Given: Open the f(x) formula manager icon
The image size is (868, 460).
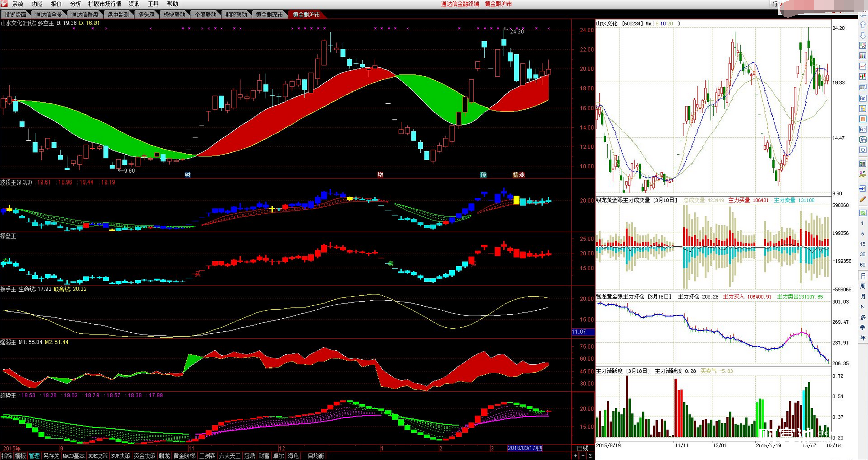Looking at the screenshot, I should (x=863, y=140).
